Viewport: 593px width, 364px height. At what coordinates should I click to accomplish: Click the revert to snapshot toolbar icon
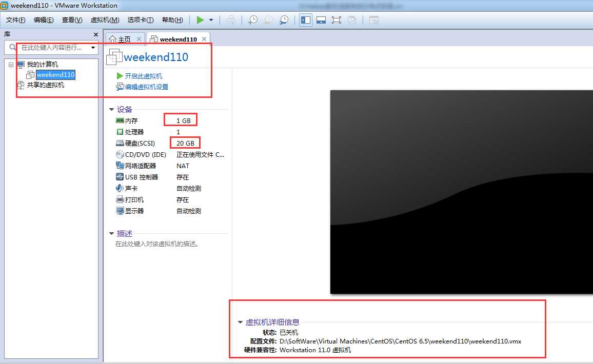pos(268,20)
